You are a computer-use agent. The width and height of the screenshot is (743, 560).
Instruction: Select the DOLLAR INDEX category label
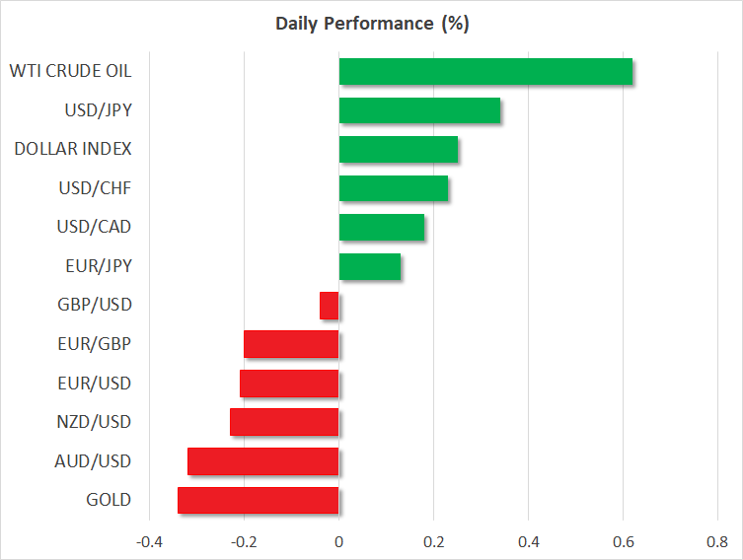pyautogui.click(x=73, y=149)
